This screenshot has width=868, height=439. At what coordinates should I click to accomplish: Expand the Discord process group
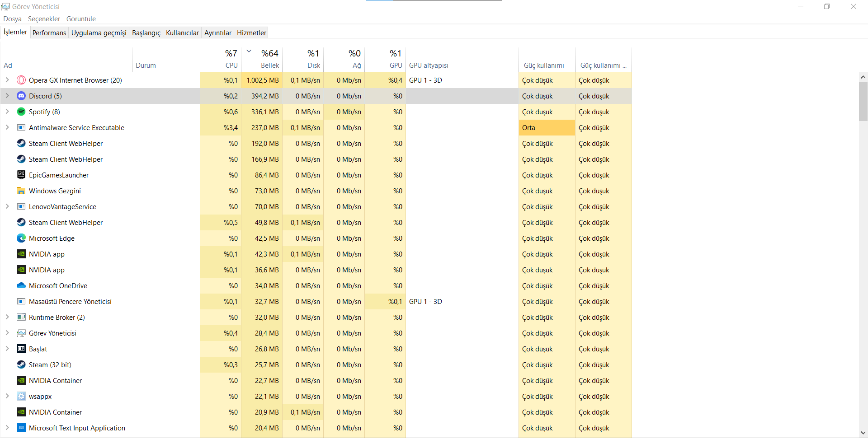click(7, 96)
